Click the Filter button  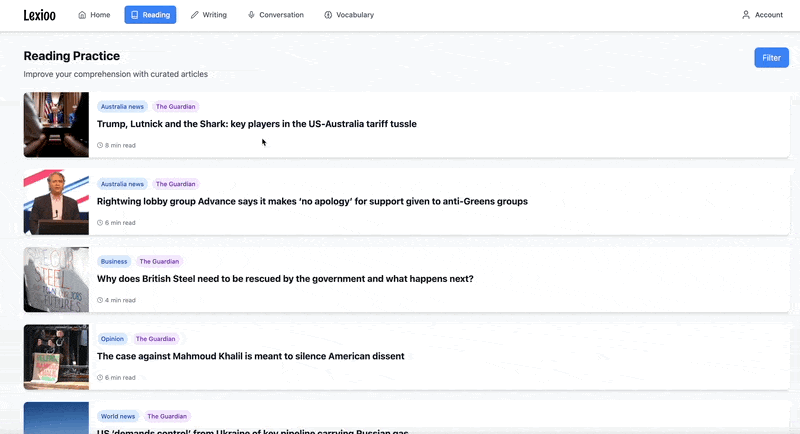pos(771,58)
